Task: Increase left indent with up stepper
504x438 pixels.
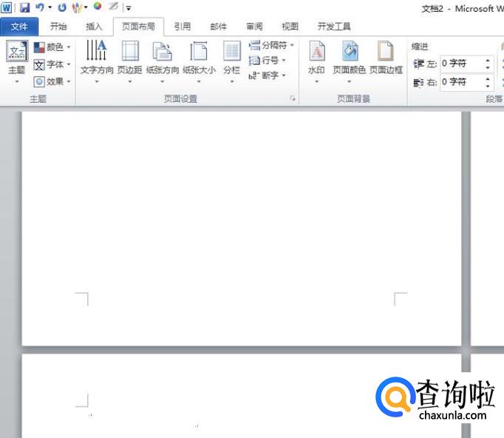Action: click(488, 60)
